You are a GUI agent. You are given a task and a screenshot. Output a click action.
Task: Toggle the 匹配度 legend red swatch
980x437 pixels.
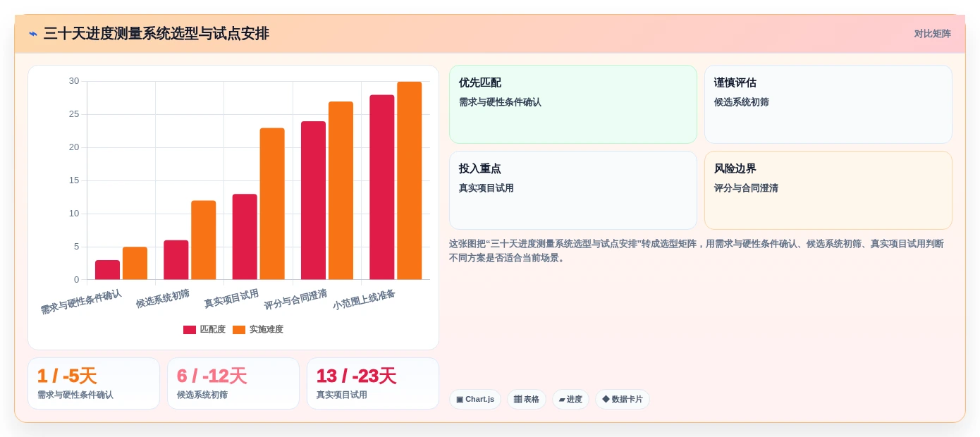[190, 329]
